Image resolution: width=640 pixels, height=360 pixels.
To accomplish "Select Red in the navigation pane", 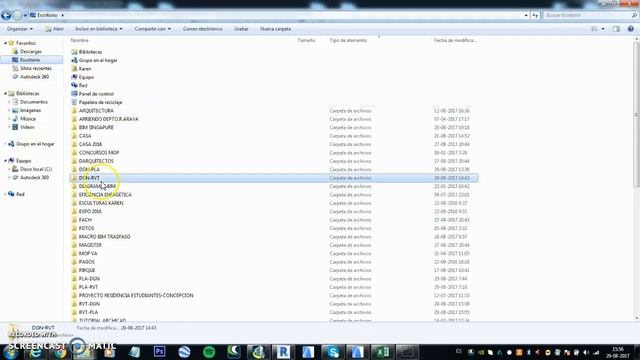I will tap(20, 194).
